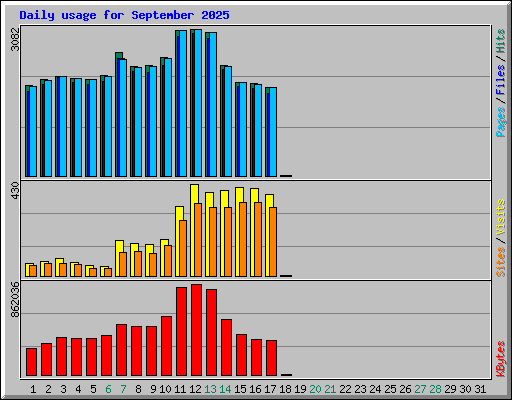
Task: Click the red KBytes bar for day 10
Action: coord(167,346)
